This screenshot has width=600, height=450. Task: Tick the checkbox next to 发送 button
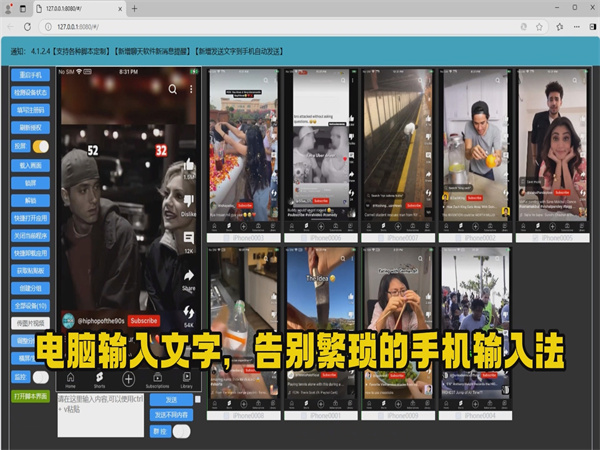[x=198, y=399]
